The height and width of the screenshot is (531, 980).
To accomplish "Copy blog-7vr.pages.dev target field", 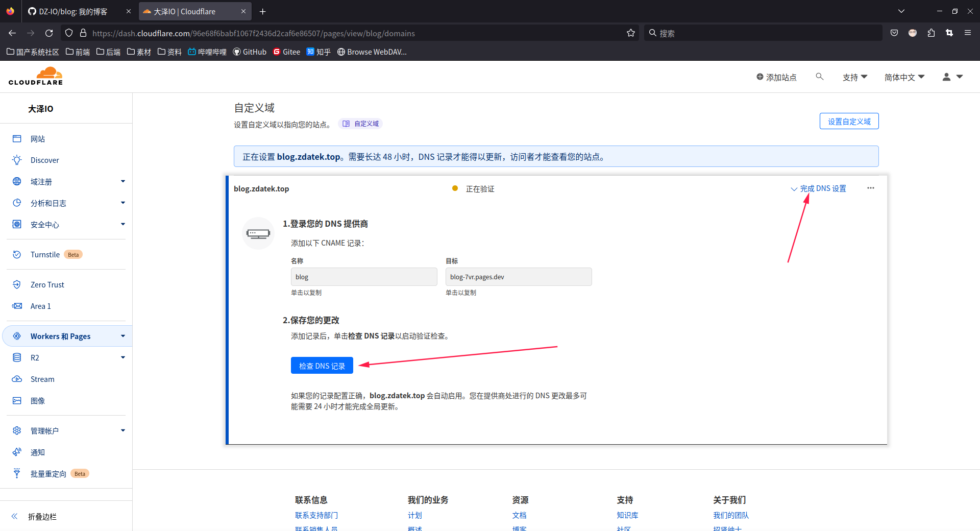I will 518,276.
